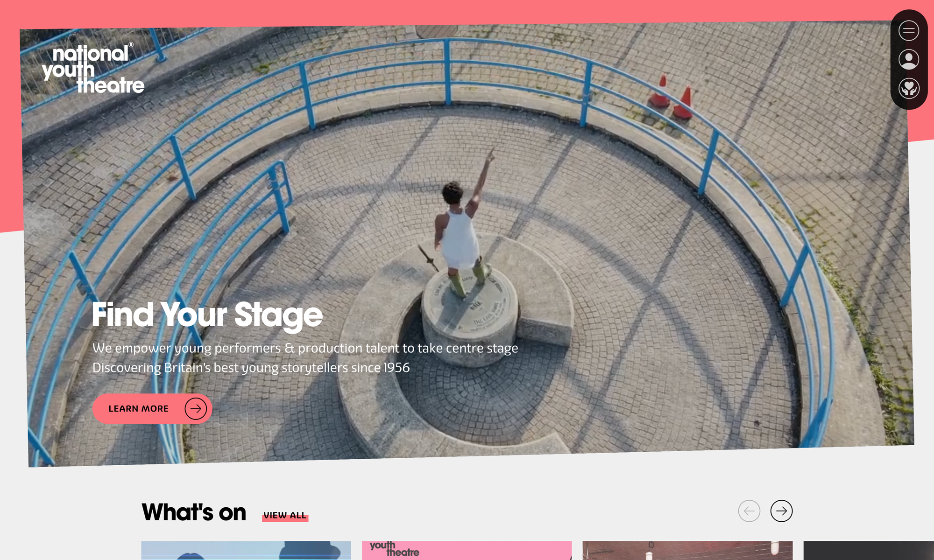934x560 pixels.
Task: Click the arrow circle inside Learn More
Action: pos(196,409)
